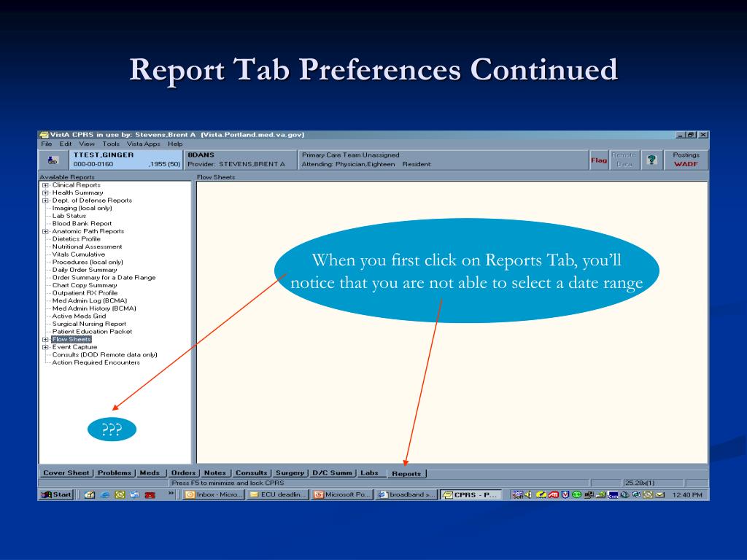This screenshot has height=560, width=747.
Task: Switch to the Meds tab
Action: [150, 472]
